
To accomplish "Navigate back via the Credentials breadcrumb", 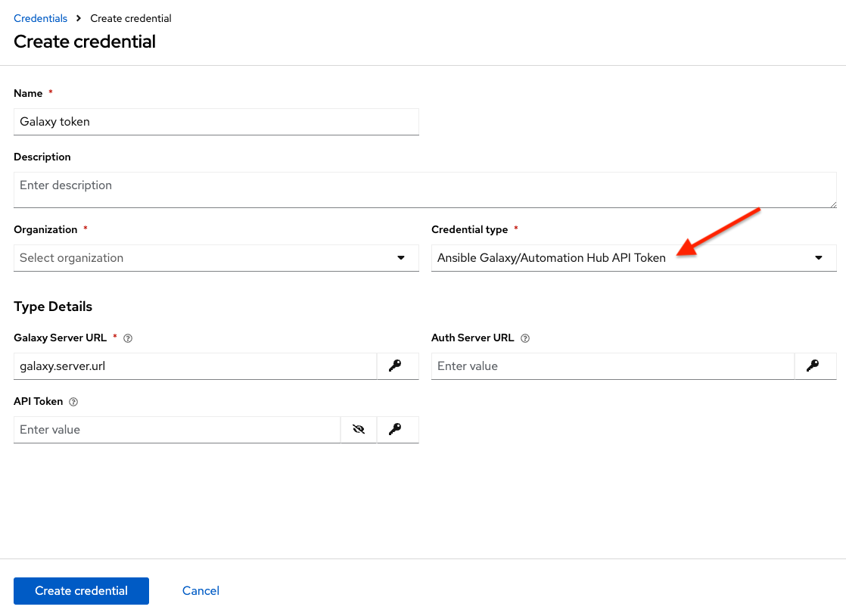I will pyautogui.click(x=40, y=17).
